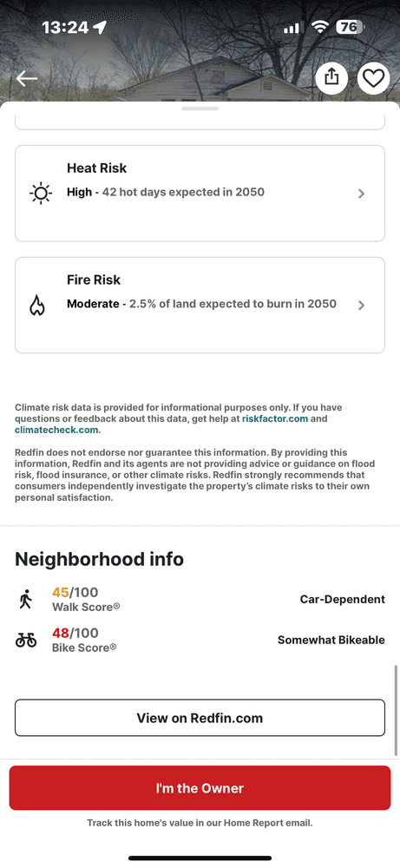400x868 pixels.
Task: Tap the I'm the Owner button
Action: pos(200,788)
